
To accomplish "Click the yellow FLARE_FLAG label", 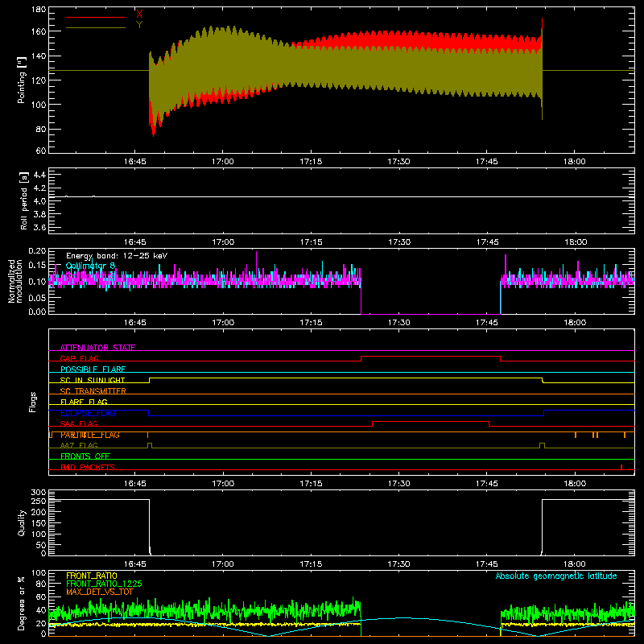I will point(84,402).
